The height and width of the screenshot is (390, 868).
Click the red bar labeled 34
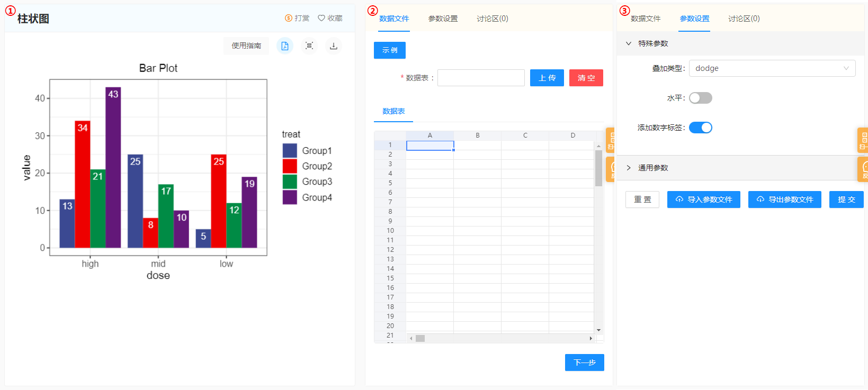(x=83, y=184)
